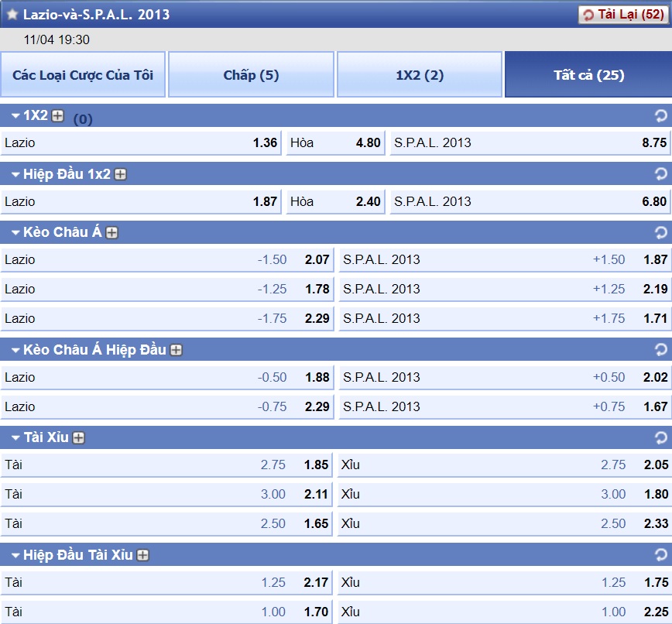Switch to the Chấp (5) tab
This screenshot has width=672, height=624.
[x=251, y=75]
